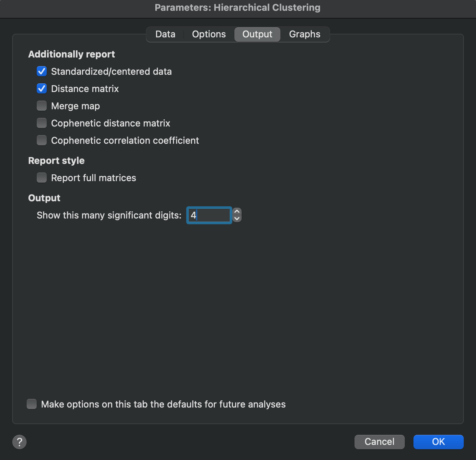The height and width of the screenshot is (460, 476).
Task: Decrease significant digits with down arrow
Action: coord(237,218)
